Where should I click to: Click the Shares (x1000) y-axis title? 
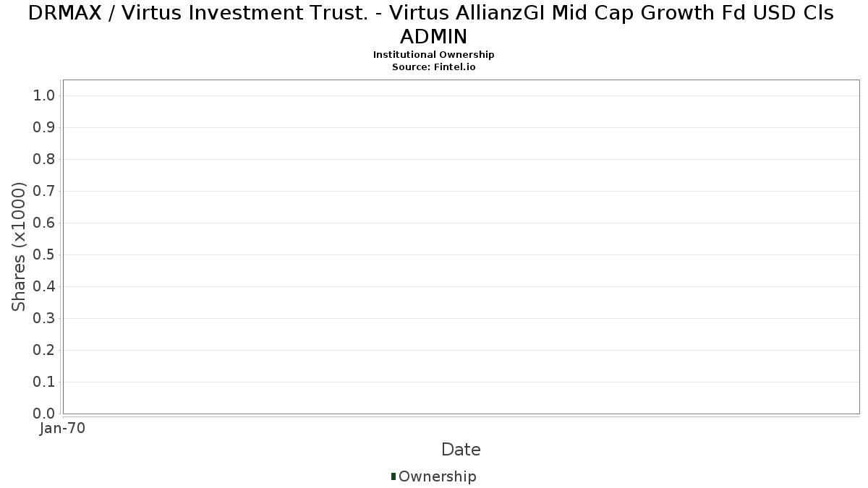coord(19,247)
